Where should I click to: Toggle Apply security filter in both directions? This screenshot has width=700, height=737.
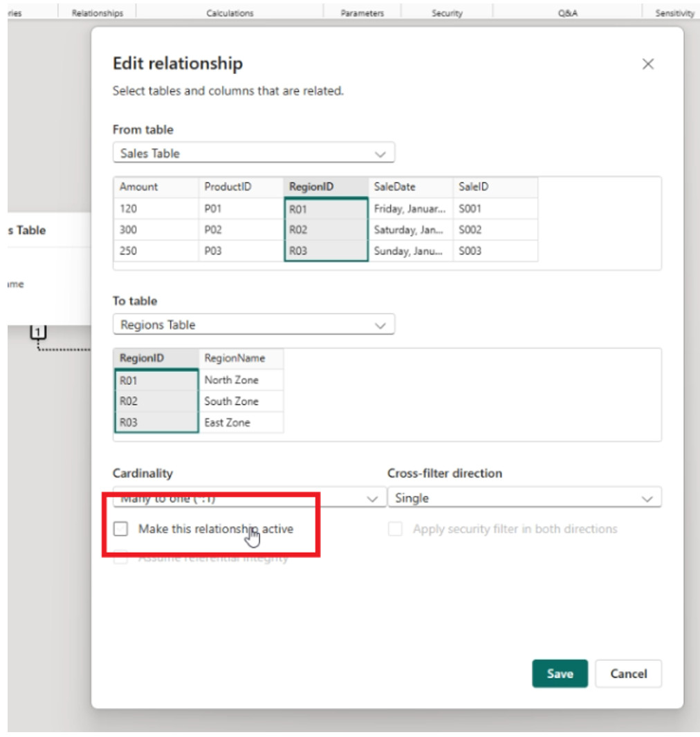point(395,530)
